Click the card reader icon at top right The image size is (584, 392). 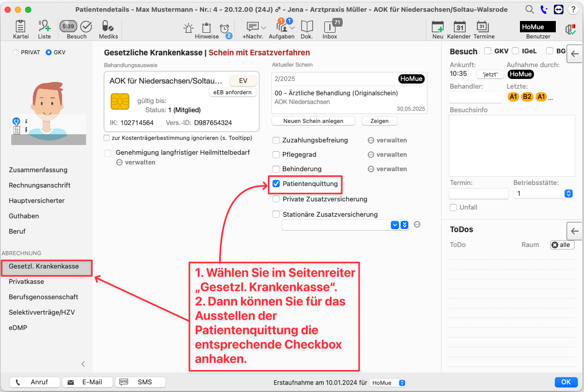pyautogui.click(x=570, y=29)
